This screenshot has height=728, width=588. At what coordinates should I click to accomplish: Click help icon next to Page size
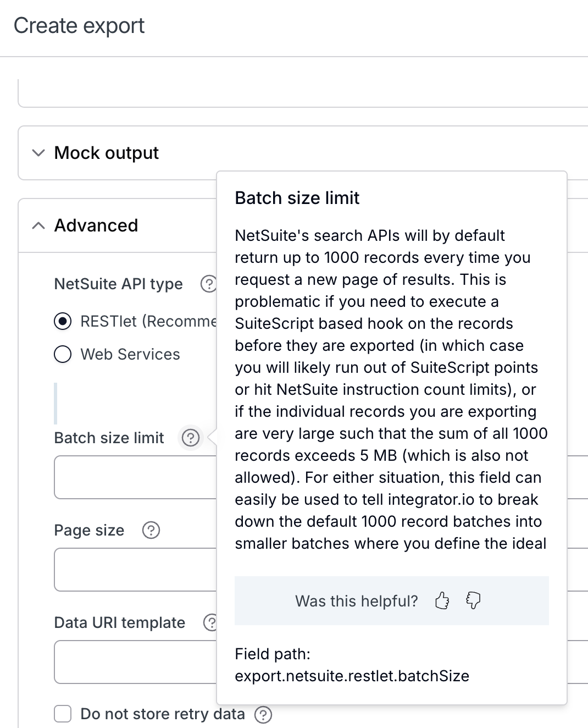pos(151,530)
